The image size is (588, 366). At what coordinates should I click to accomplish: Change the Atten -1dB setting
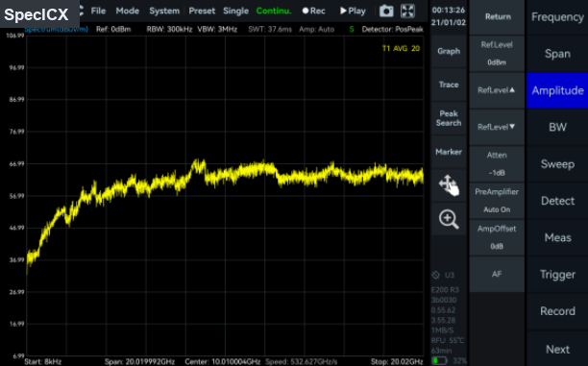498,164
